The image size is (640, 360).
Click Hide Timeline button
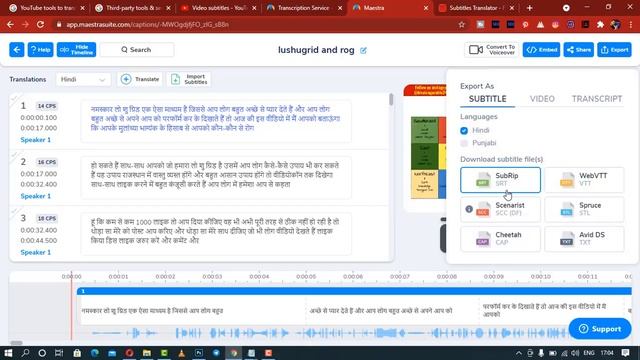76,50
